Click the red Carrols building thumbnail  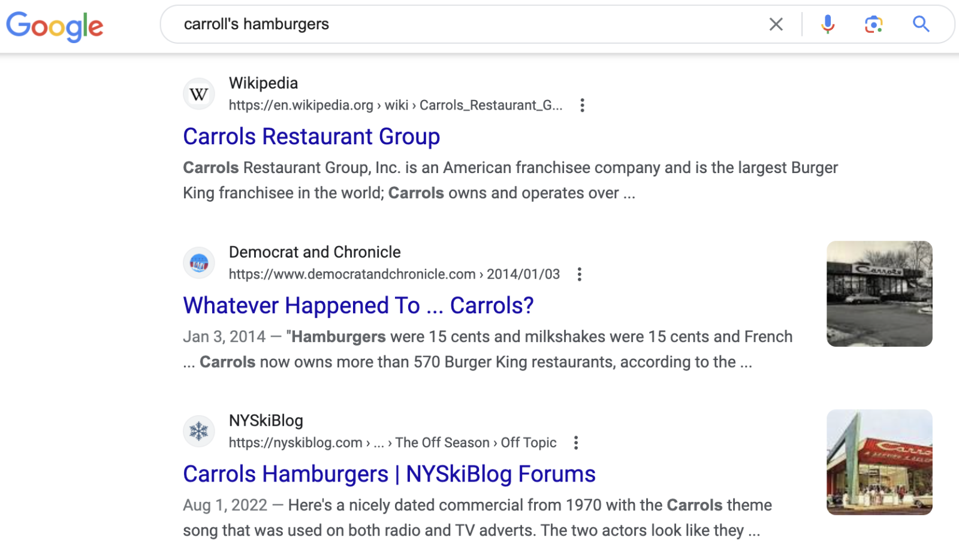[x=879, y=462]
